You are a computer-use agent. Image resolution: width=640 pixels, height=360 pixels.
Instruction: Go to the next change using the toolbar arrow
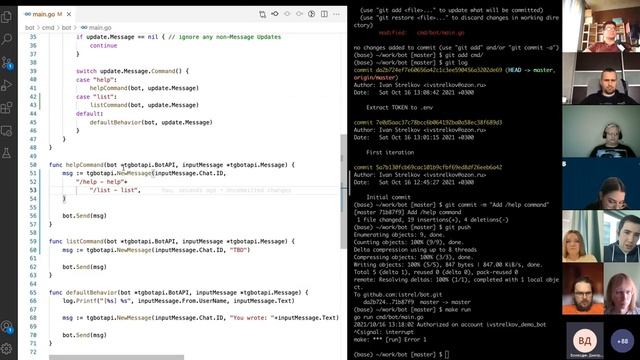[x=299, y=14]
